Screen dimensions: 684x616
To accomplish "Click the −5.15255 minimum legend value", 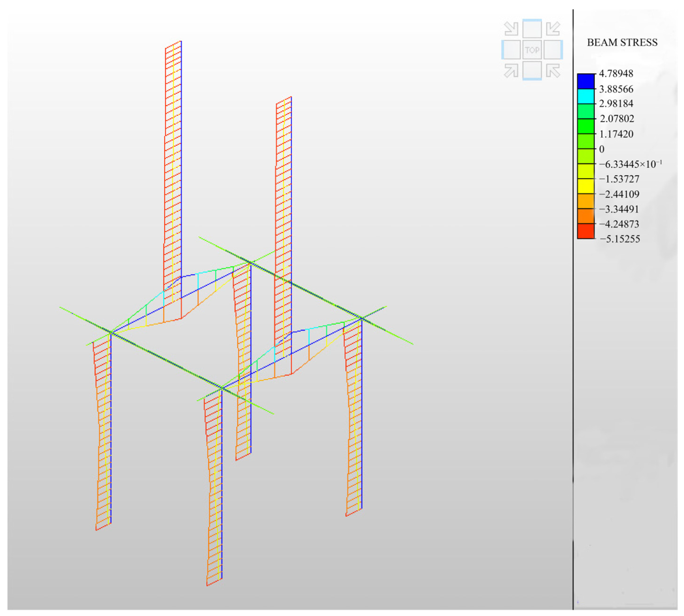I will point(620,239).
